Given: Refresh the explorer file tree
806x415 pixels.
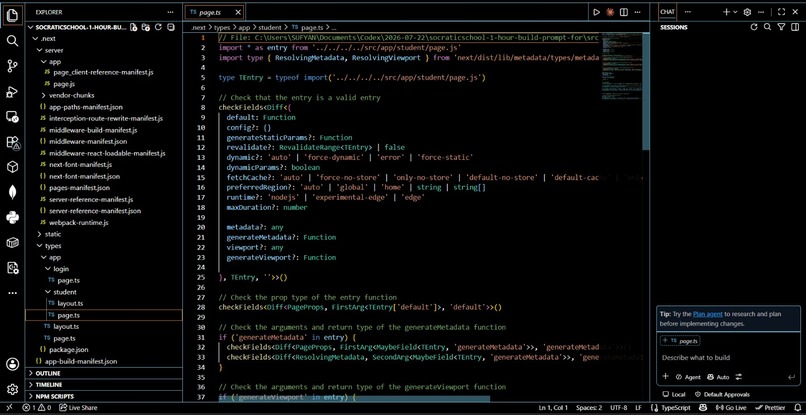Looking at the screenshot, I should pos(158,27).
